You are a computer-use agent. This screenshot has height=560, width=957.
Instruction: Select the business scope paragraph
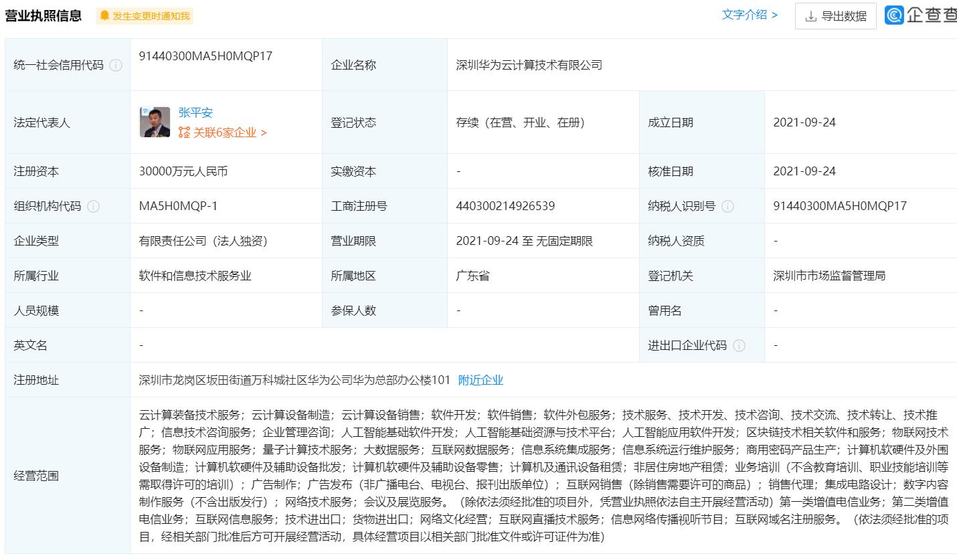[x=544, y=476]
